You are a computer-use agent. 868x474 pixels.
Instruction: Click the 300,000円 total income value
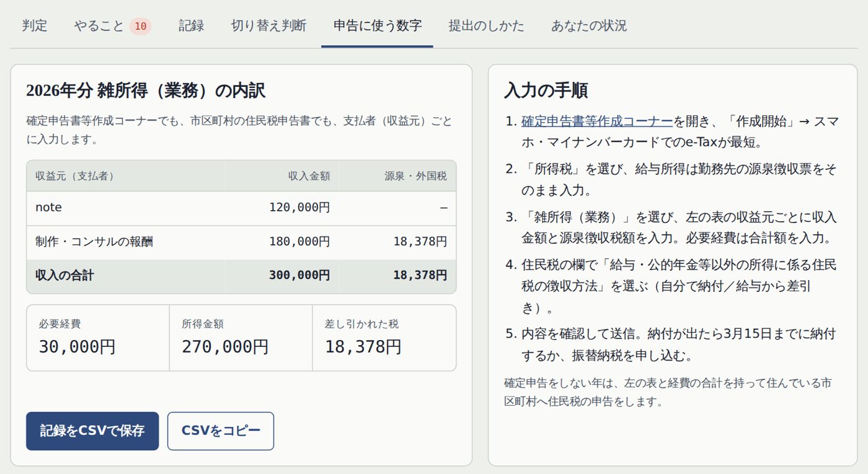click(299, 275)
